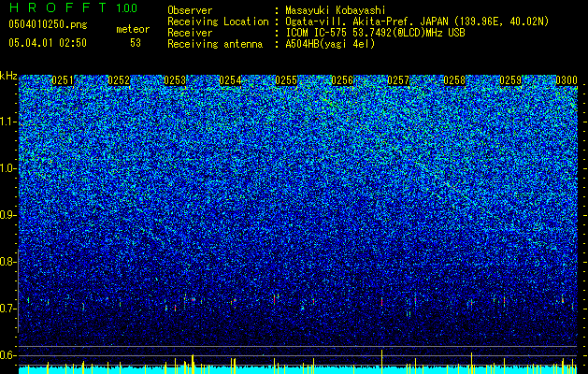This screenshot has height=374, width=588.
Task: Click the 0254 time marker
Action: click(230, 80)
